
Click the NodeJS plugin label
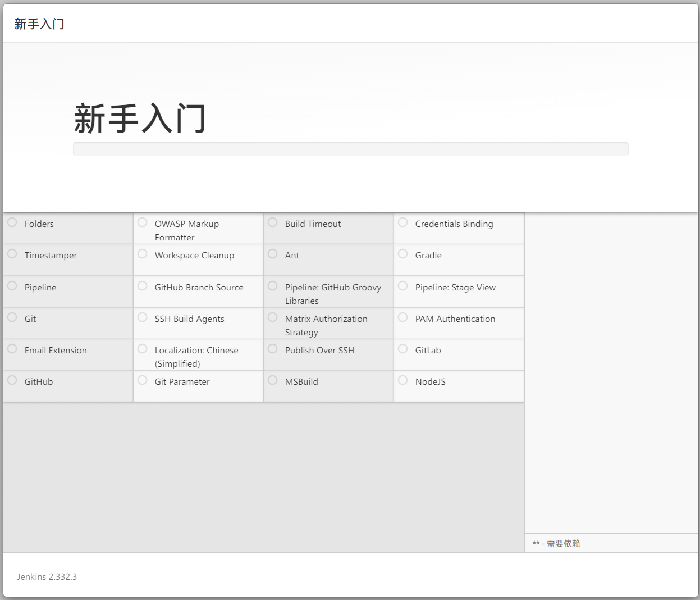coord(431,381)
